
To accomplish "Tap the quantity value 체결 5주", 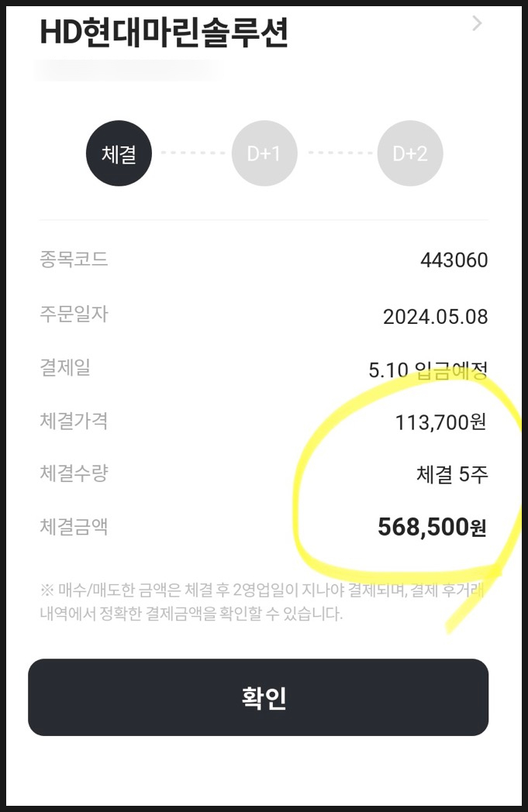I will tap(452, 474).
